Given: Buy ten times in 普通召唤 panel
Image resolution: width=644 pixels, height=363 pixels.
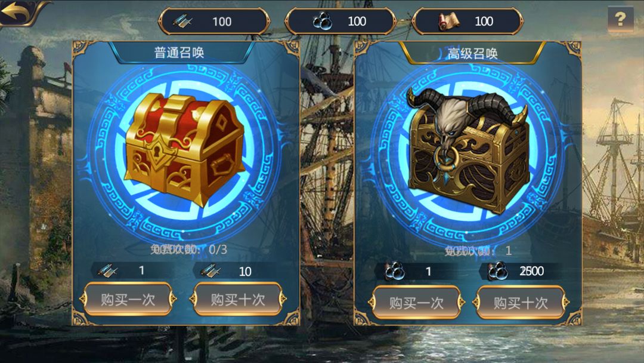Looking at the screenshot, I should [x=238, y=299].
